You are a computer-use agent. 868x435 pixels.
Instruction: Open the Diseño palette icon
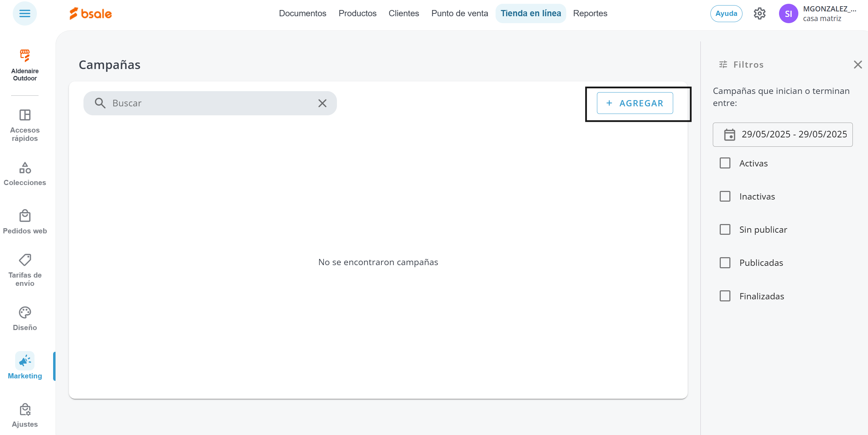point(25,312)
